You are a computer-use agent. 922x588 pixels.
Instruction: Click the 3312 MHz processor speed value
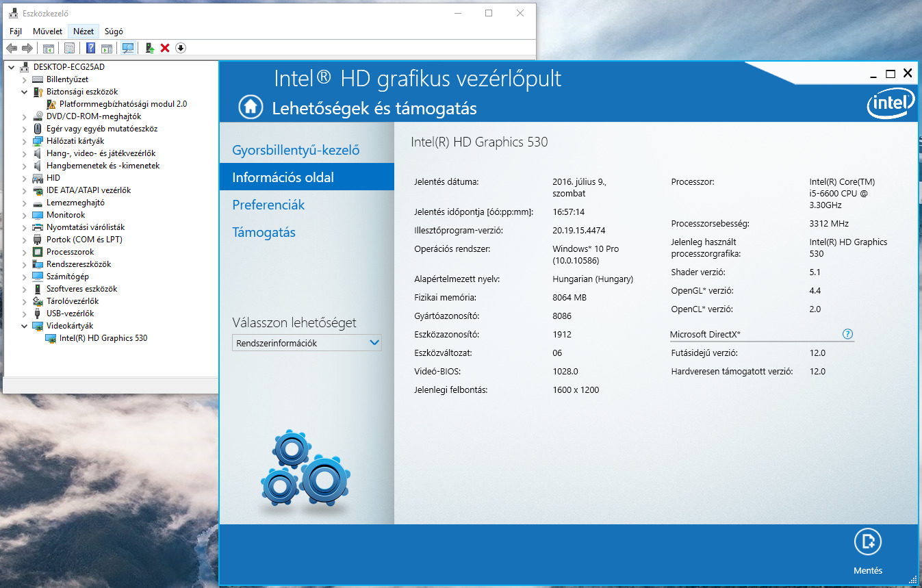[x=829, y=224]
